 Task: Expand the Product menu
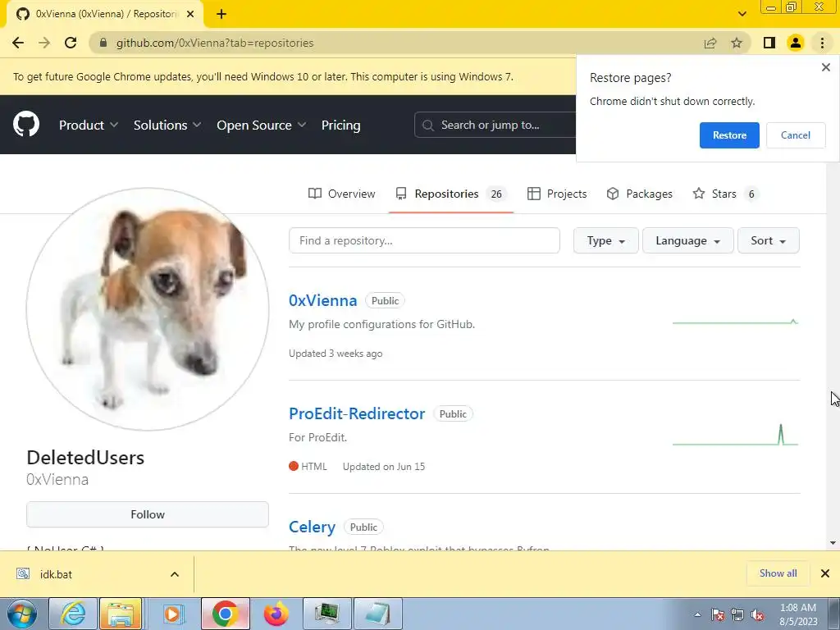point(89,125)
